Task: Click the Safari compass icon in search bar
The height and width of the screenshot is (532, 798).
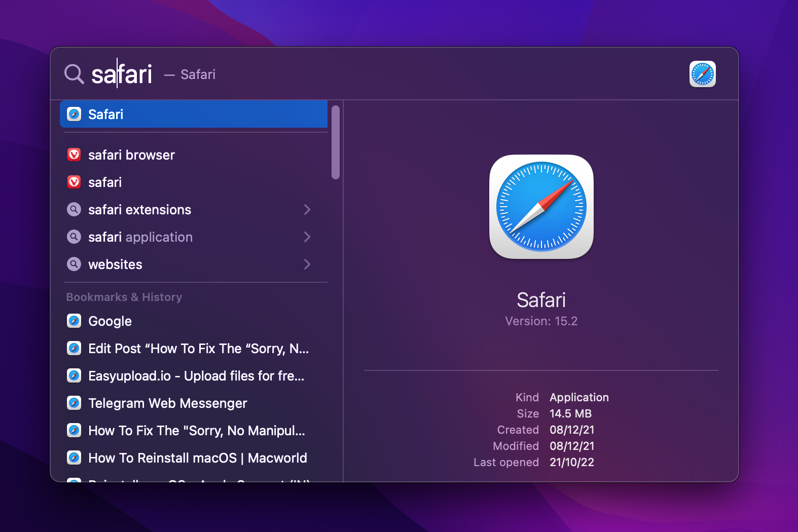Action: tap(702, 74)
